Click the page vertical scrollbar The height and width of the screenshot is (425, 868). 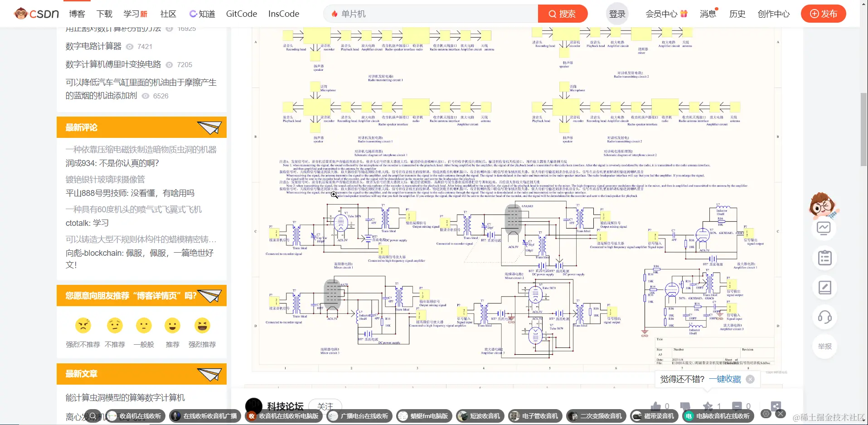[864, 130]
